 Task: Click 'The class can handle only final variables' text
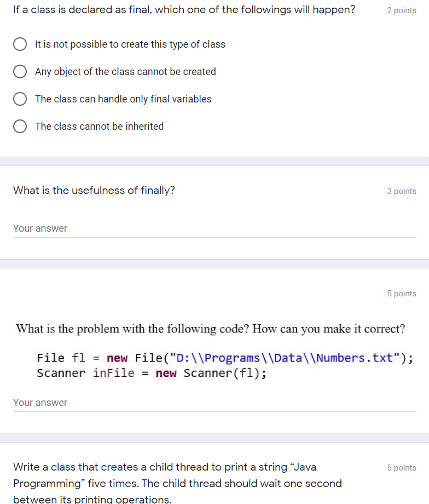tap(123, 99)
